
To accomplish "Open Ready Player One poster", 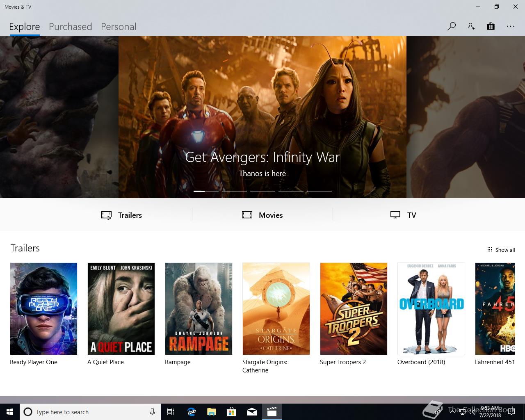I will click(x=43, y=309).
